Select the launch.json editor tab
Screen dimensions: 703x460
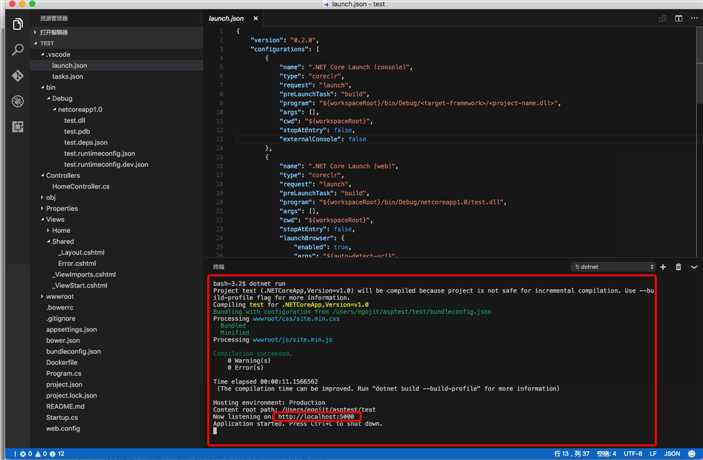click(x=225, y=18)
